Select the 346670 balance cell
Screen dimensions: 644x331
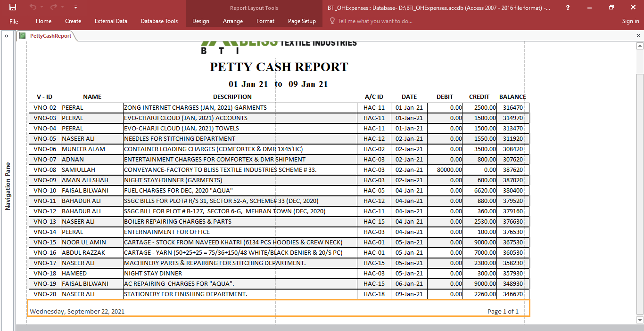(513, 294)
